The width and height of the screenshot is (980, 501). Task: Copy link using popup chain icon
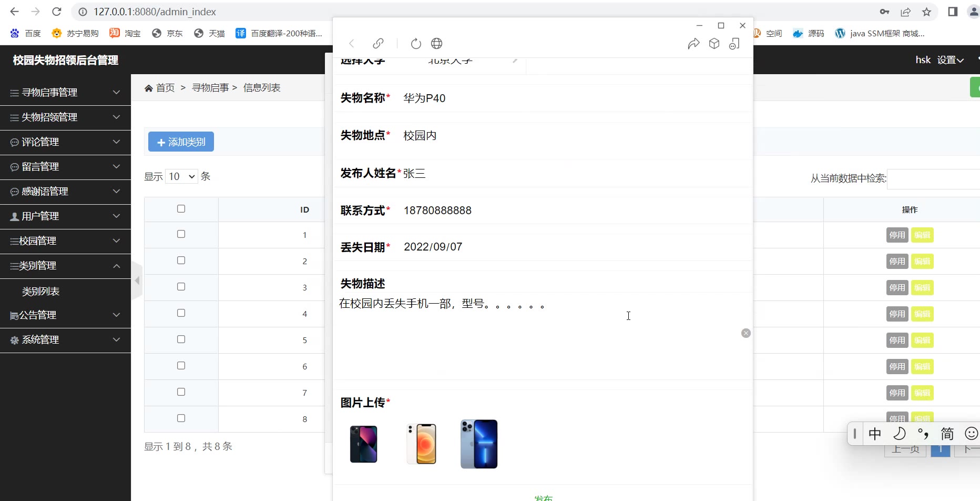point(378,43)
